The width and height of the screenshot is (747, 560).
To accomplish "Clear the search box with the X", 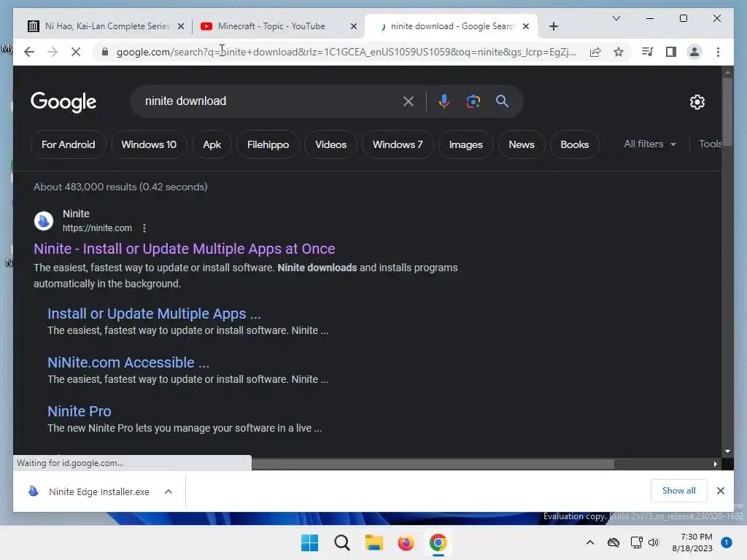I will point(409,101).
